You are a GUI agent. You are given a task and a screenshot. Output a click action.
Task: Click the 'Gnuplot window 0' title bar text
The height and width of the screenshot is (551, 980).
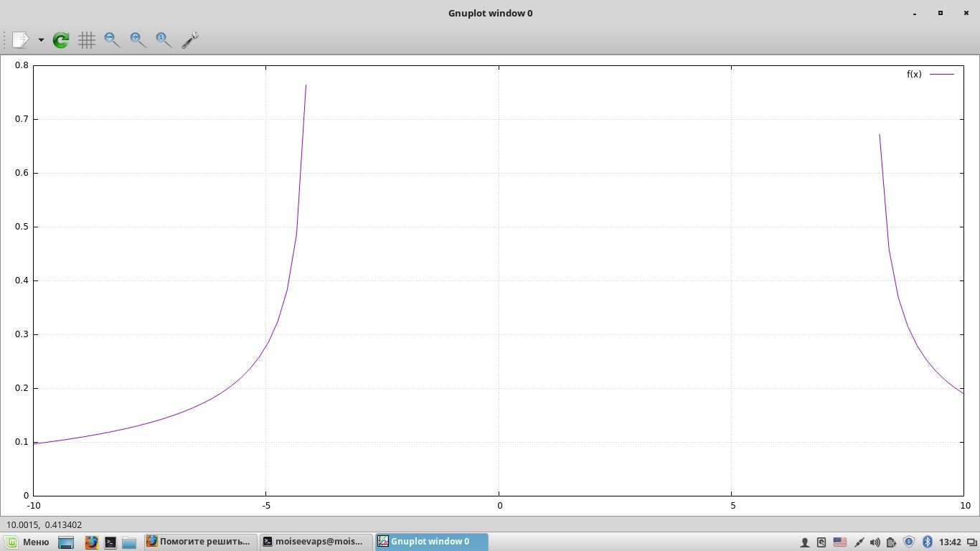coord(490,13)
